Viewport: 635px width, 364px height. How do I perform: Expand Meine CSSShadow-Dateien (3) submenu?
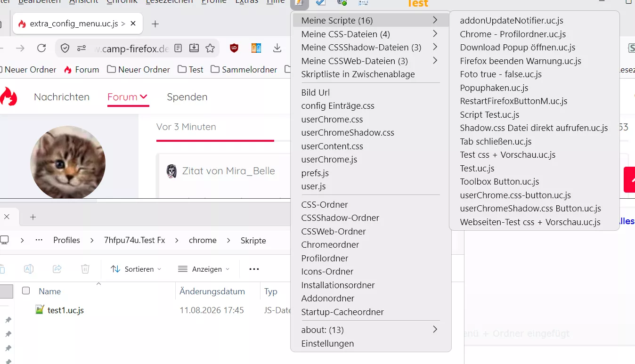pyautogui.click(x=435, y=47)
